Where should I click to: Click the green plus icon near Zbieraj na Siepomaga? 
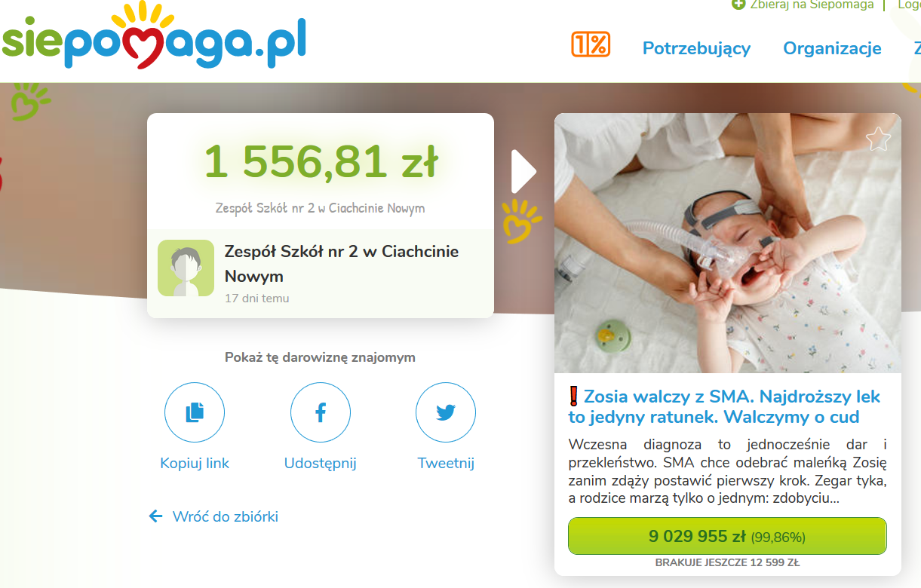pos(738,5)
